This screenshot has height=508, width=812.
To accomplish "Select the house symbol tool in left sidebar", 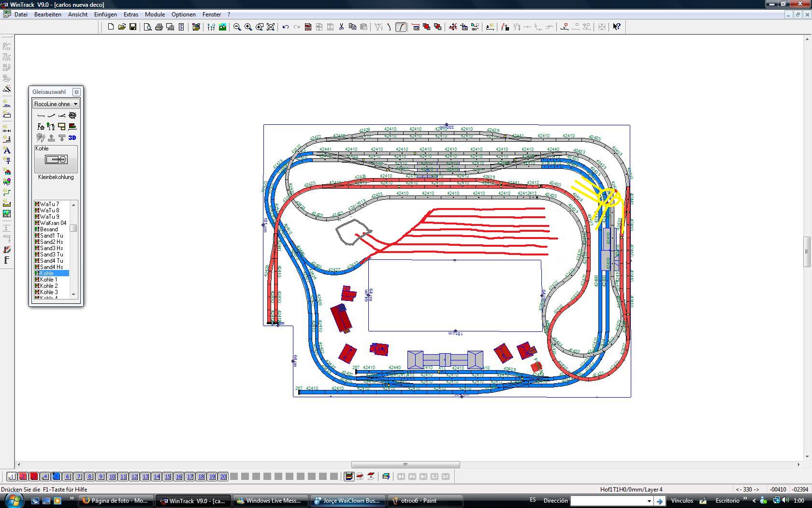I will [x=7, y=172].
